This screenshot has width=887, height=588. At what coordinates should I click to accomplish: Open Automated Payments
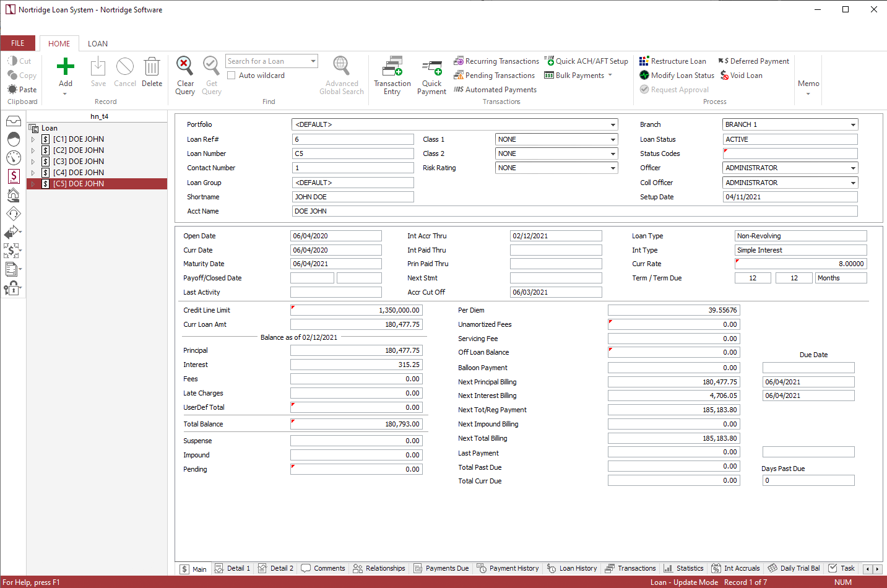[495, 90]
